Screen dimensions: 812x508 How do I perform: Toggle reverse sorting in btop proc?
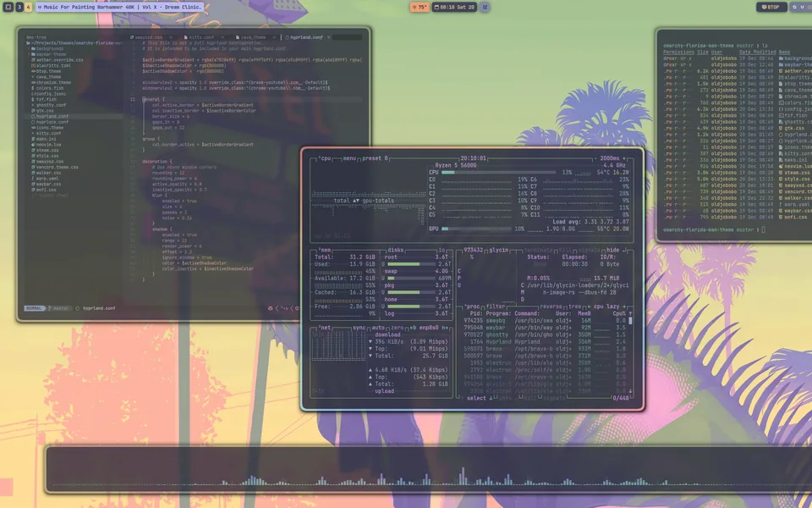[x=551, y=306]
